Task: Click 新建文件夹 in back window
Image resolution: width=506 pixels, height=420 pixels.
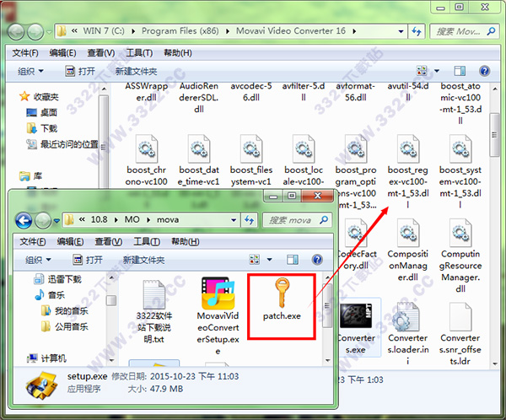Action: click(136, 71)
